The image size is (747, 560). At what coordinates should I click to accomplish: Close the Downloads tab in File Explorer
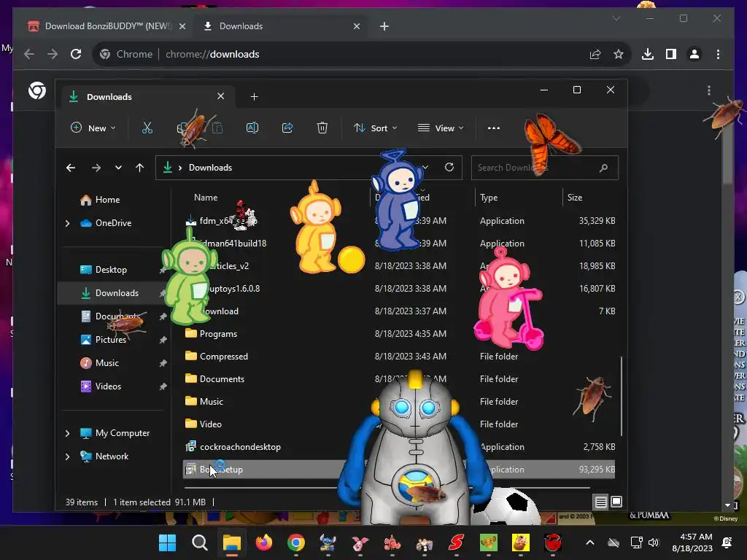220,96
